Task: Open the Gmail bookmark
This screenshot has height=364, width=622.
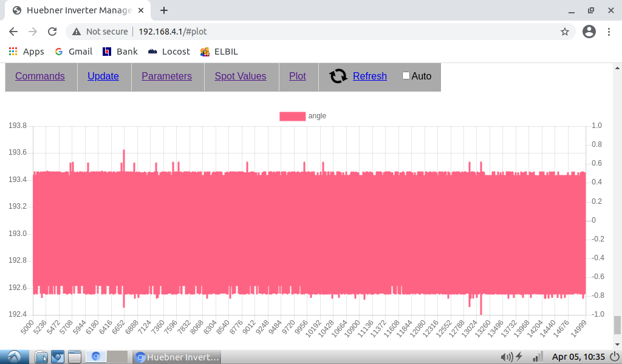Action: 73,52
